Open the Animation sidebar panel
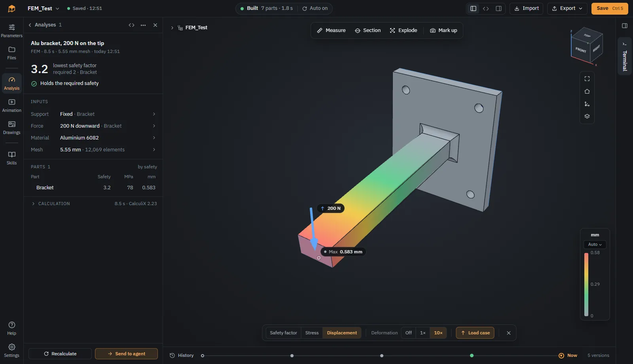 tap(11, 106)
